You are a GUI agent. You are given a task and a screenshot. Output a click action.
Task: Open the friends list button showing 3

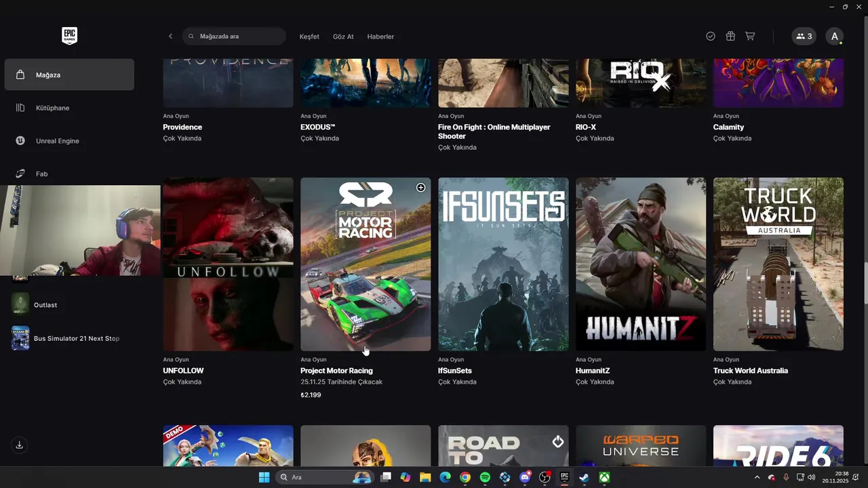804,37
